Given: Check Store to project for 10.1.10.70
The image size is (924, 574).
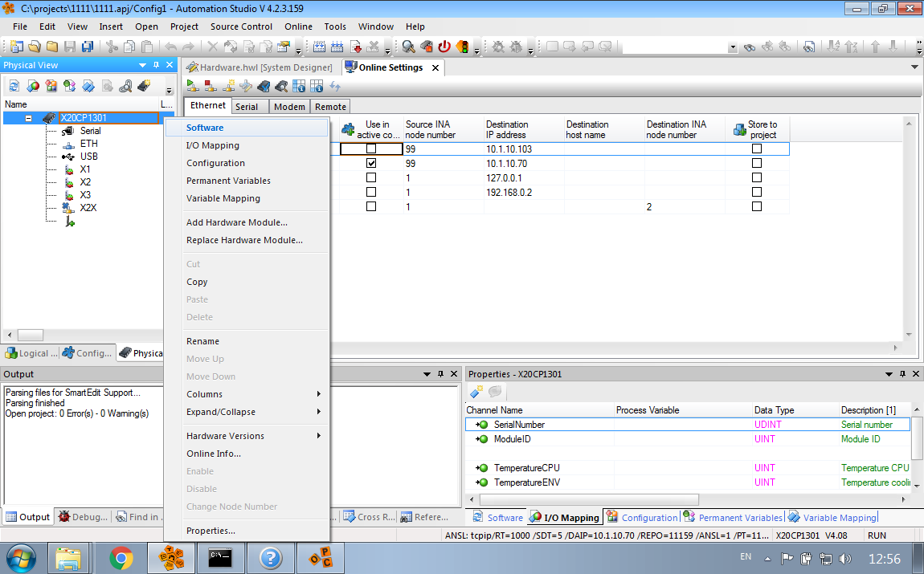Looking at the screenshot, I should coord(757,163).
